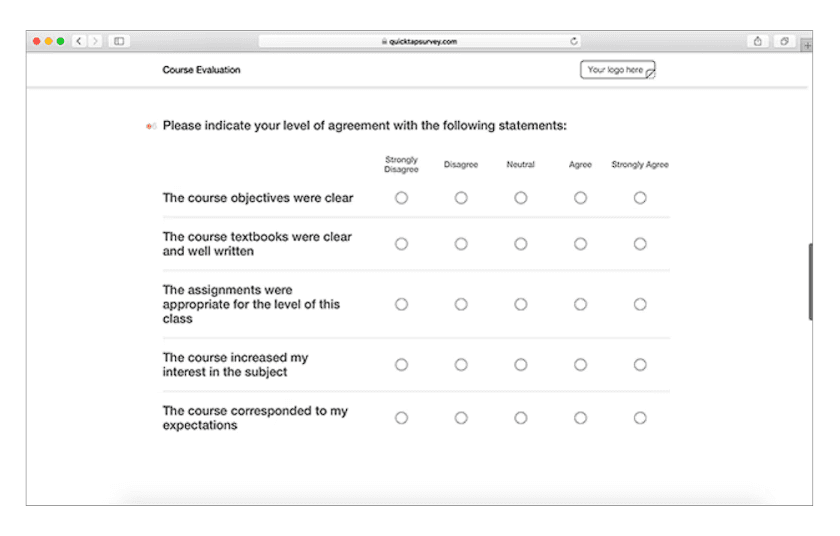Click the Course Evaluation title
This screenshot has height=536, width=840.
click(x=201, y=70)
